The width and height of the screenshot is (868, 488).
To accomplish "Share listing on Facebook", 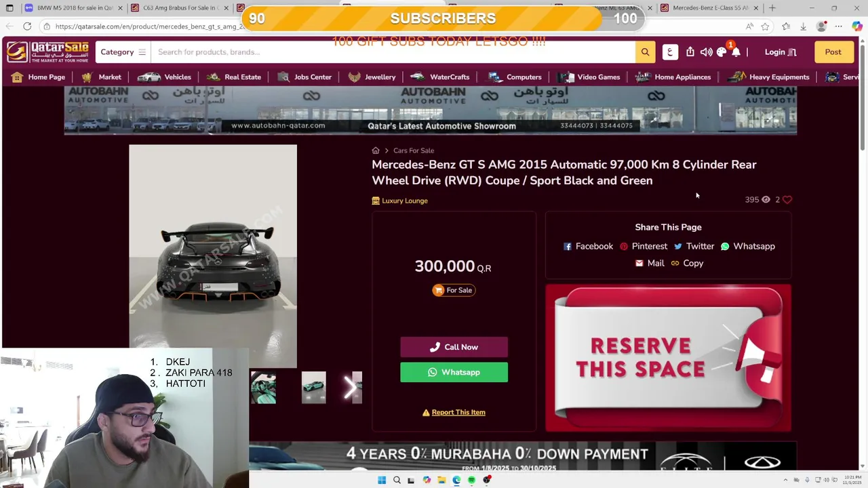I will (x=588, y=246).
